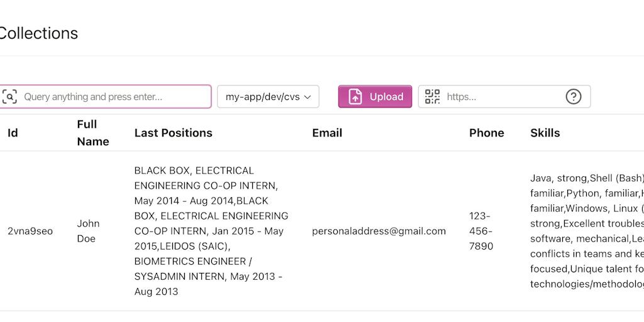Click the dropdown chevron next to my-app/dev/cvs
Screen dimensions: 644x322
(x=308, y=97)
